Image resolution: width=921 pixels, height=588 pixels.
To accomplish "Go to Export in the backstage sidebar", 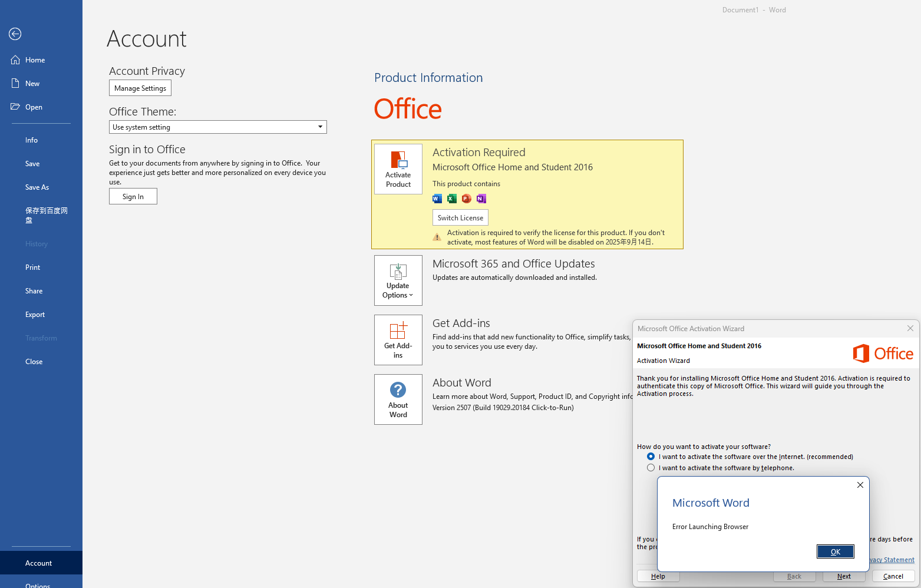I will click(35, 315).
